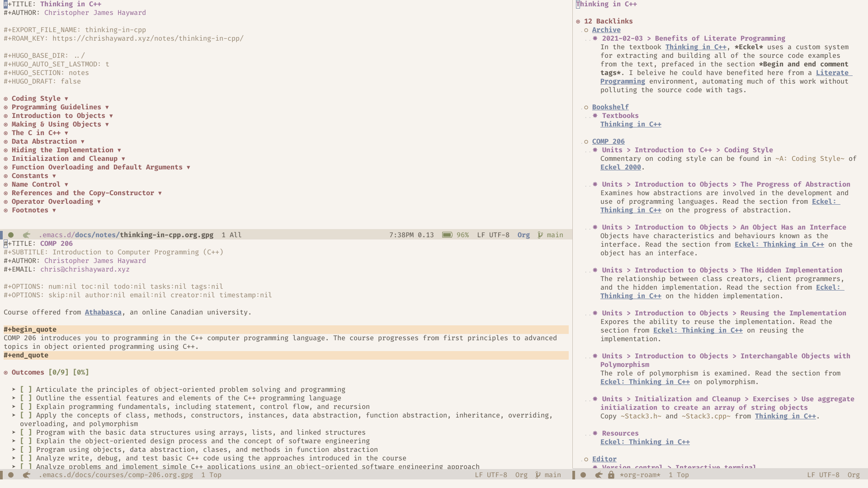Click the circle bullet icon next to COMP 206
Screen dimensions: 868x488
click(x=587, y=141)
